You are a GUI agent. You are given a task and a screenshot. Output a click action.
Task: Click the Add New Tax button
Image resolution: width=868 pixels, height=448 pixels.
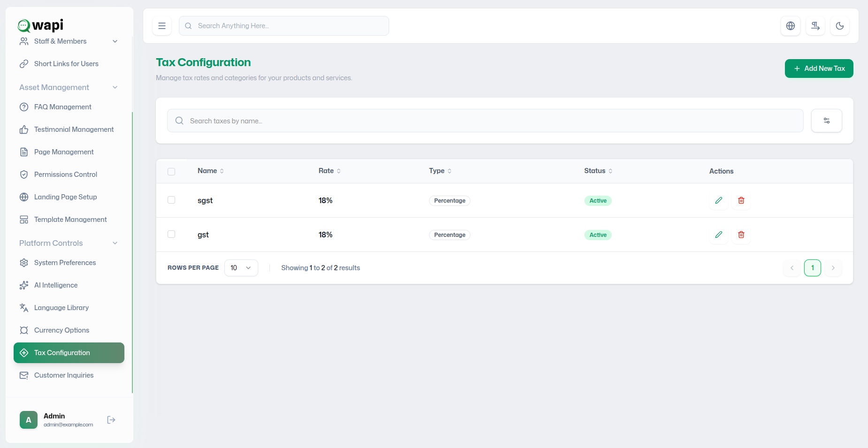pos(819,68)
